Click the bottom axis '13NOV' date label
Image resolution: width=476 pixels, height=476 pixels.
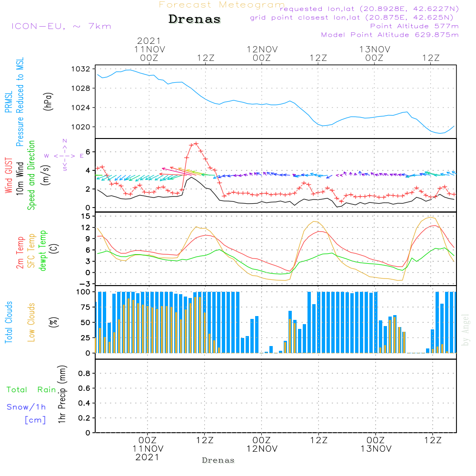[376, 449]
